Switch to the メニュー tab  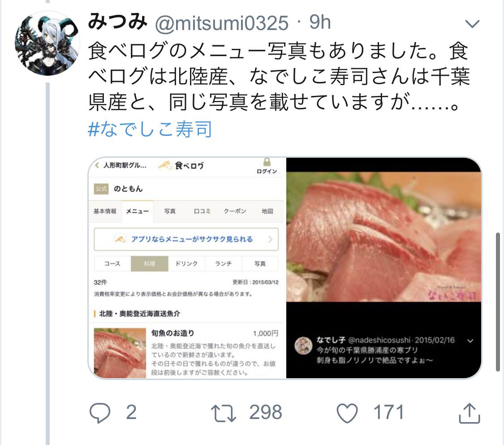click(x=138, y=211)
